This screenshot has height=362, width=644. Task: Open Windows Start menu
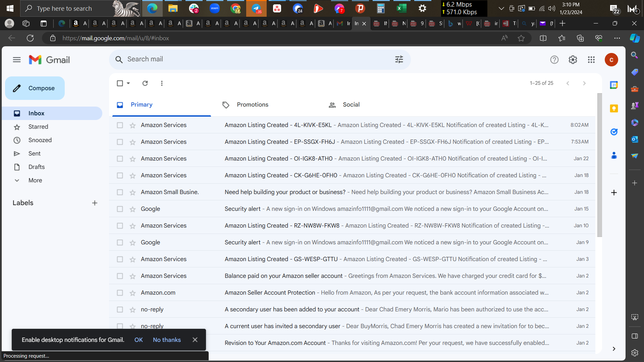coord(10,8)
